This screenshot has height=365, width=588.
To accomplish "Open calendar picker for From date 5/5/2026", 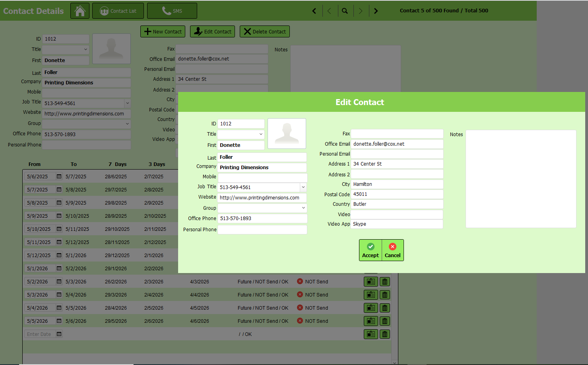I will 59,321.
